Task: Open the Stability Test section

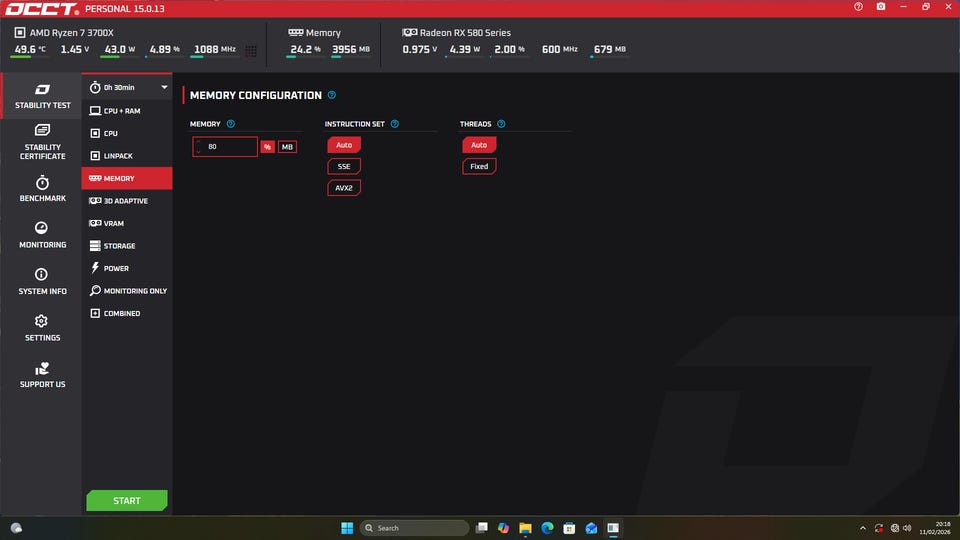Action: coord(42,96)
